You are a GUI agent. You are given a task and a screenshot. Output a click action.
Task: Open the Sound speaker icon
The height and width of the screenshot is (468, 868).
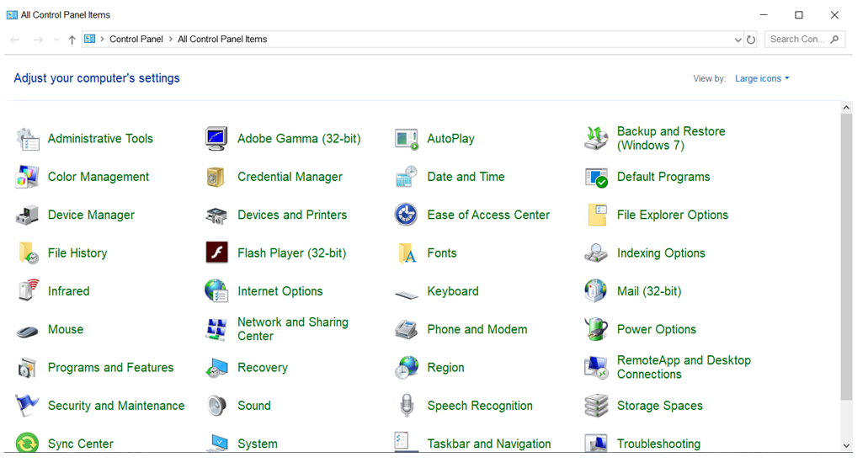pos(217,406)
